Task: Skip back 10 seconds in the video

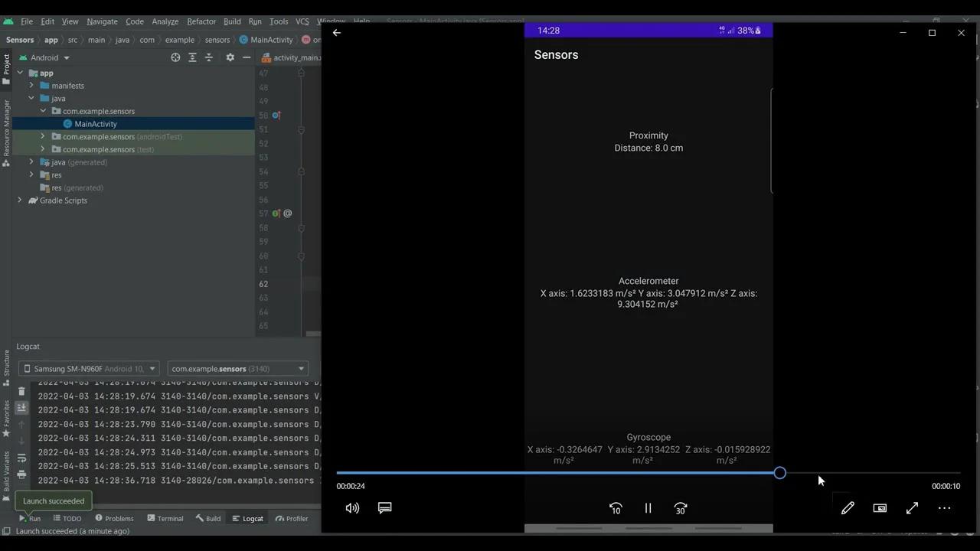Action: click(616, 508)
